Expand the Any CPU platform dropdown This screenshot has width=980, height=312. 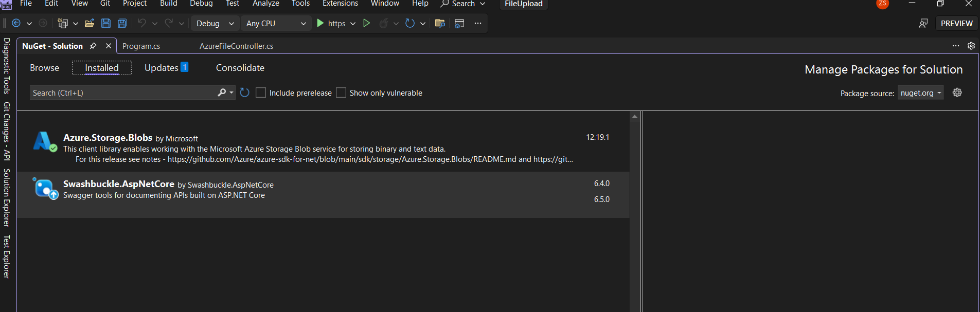(276, 23)
